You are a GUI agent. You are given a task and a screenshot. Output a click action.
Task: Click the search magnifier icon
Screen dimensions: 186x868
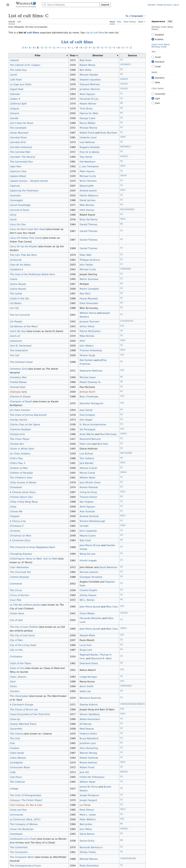[45, 5]
